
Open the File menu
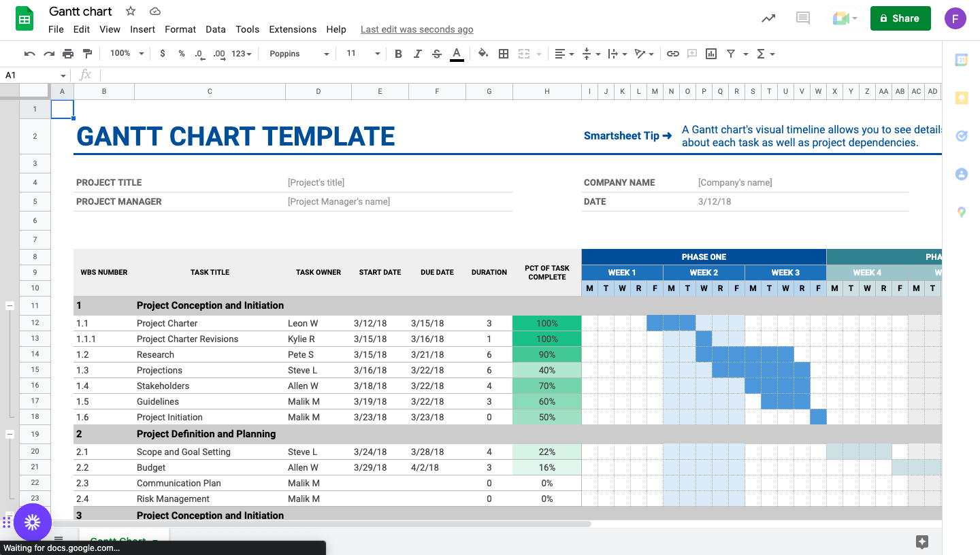[56, 29]
